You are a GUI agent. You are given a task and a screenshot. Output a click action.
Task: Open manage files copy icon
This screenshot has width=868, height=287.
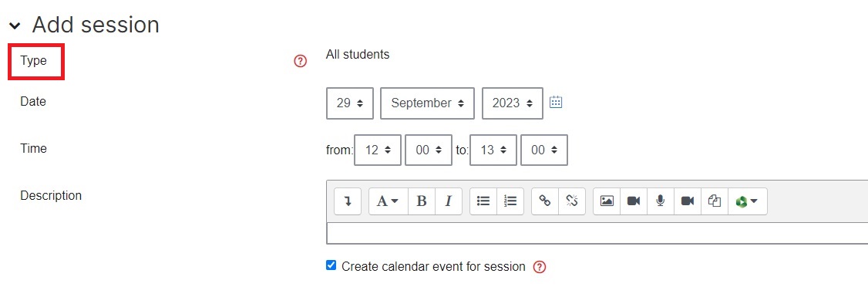pos(715,201)
